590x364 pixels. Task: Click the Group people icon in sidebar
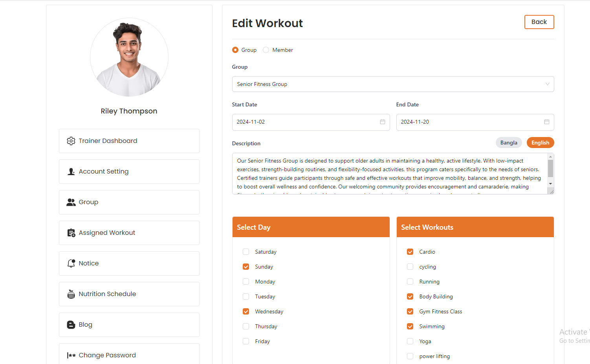click(71, 202)
